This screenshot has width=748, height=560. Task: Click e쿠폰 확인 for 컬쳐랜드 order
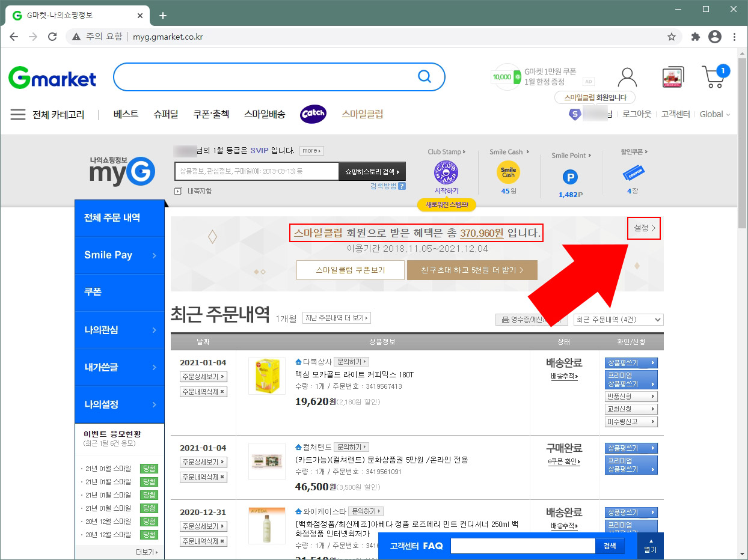click(564, 462)
